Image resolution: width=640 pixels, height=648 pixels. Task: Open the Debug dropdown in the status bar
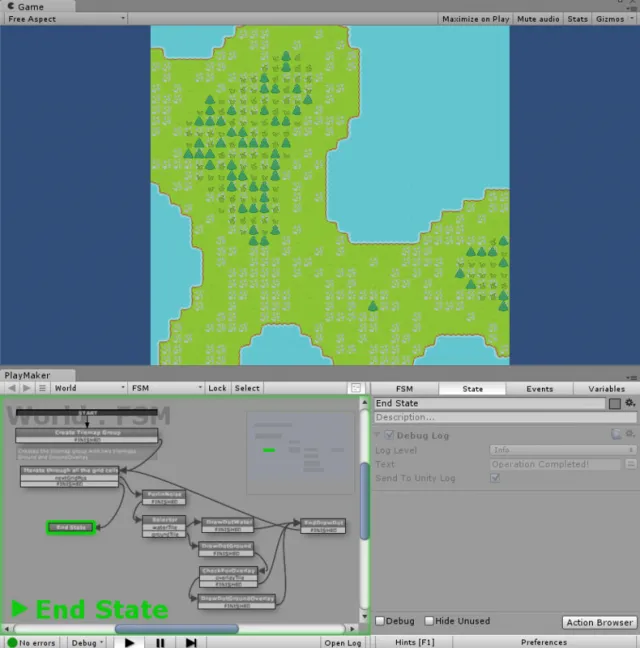pyautogui.click(x=87, y=643)
